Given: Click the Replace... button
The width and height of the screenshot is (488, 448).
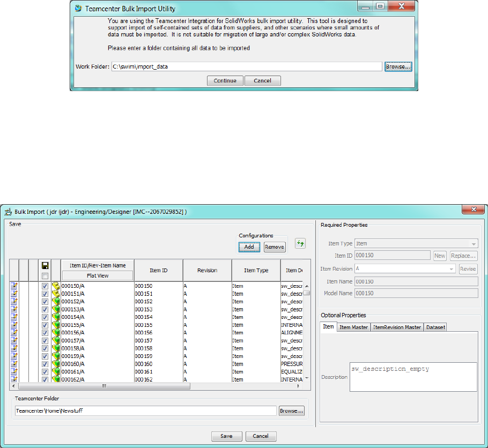Looking at the screenshot, I should click(463, 256).
